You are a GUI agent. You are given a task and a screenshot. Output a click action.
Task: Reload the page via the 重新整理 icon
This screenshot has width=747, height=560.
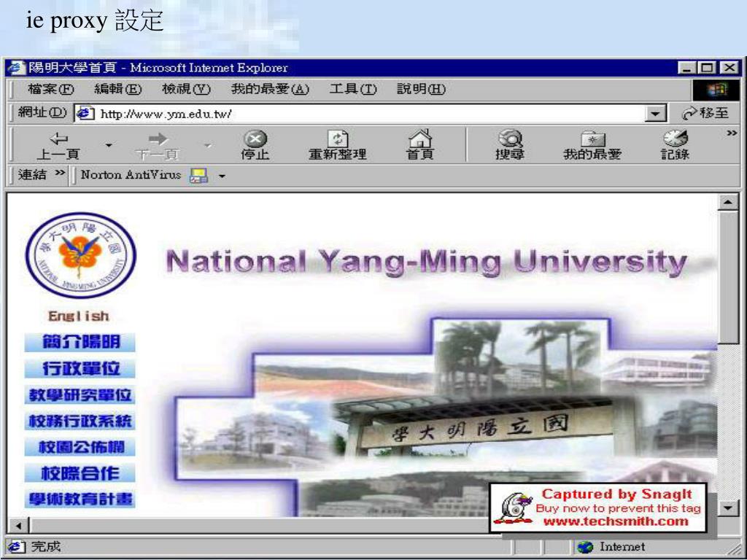pyautogui.click(x=338, y=139)
